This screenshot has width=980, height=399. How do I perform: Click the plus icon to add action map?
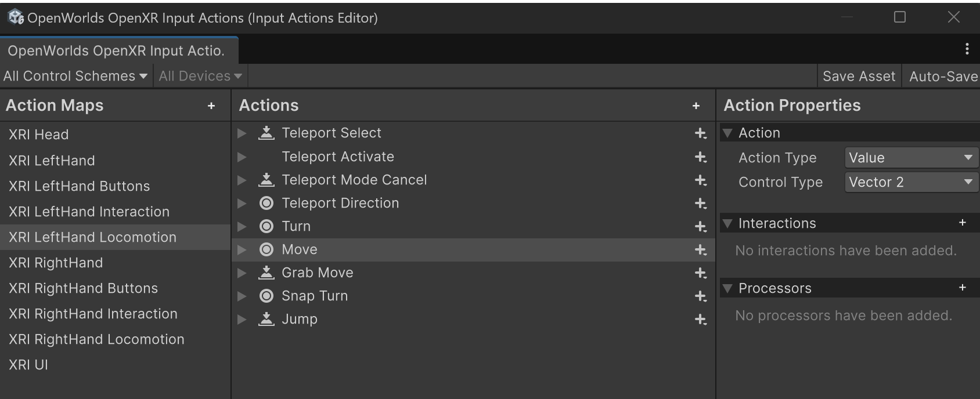211,106
